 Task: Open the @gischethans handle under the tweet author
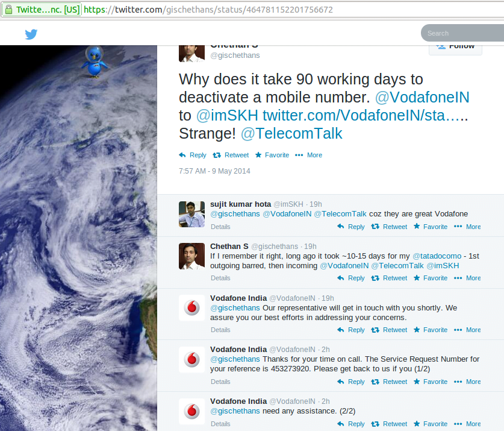pyautogui.click(x=235, y=55)
